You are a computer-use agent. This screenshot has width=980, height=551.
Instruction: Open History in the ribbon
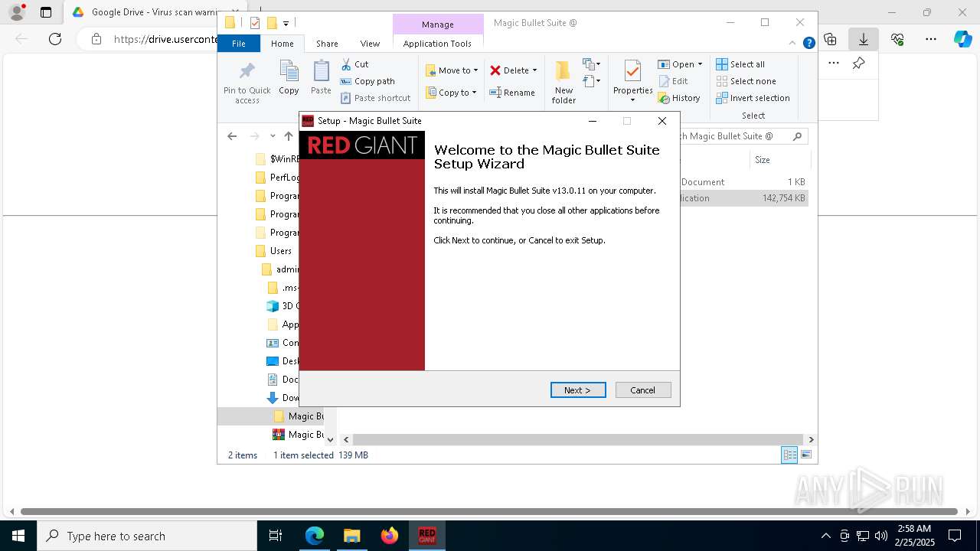click(x=679, y=98)
